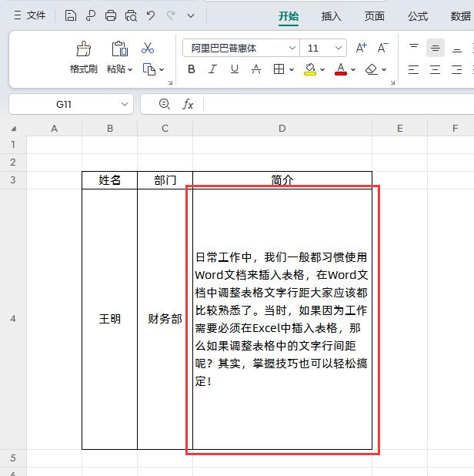This screenshot has width=474, height=476.
Task: Click the zoom magnifier icon in formula bar
Action: tap(165, 104)
